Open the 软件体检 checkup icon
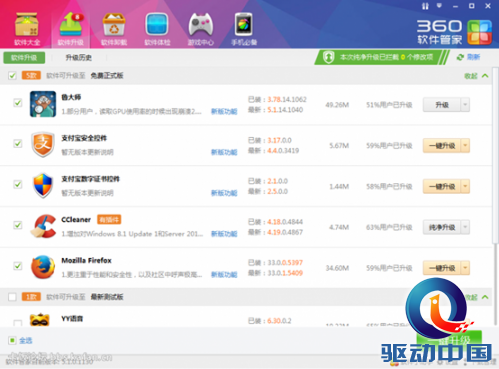499x369 pixels. pos(157,29)
